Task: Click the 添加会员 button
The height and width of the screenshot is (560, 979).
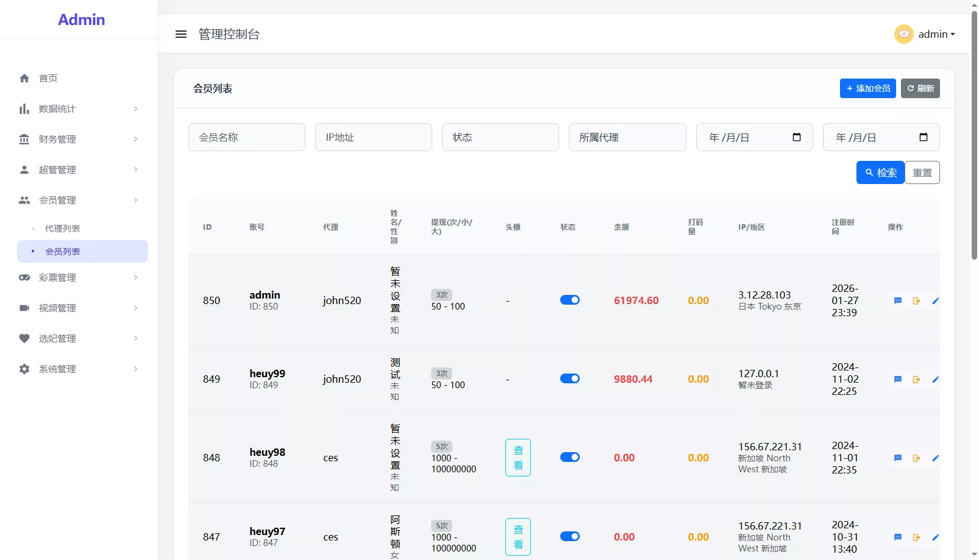Action: click(x=867, y=88)
